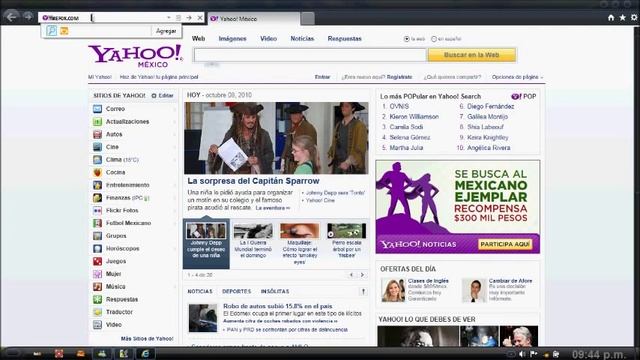This screenshot has height=360, width=640.
Task: Select the Imágenes search tab
Action: coord(232,38)
